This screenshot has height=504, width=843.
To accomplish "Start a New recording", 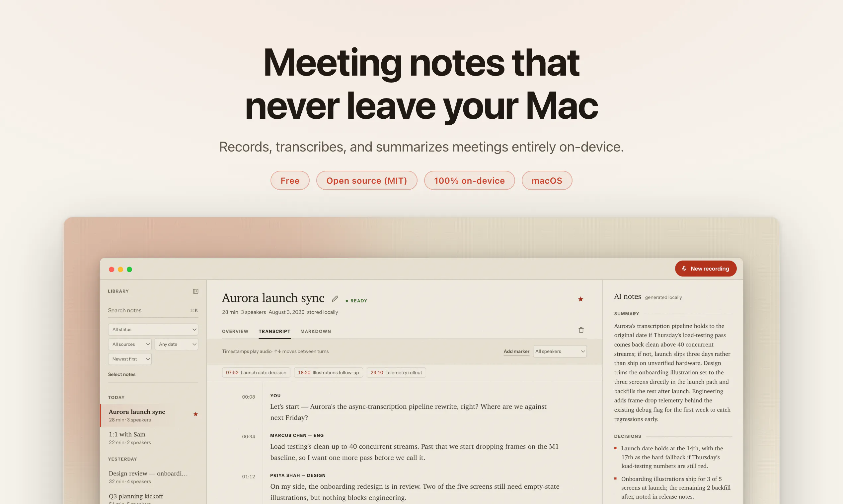I will pyautogui.click(x=706, y=268).
